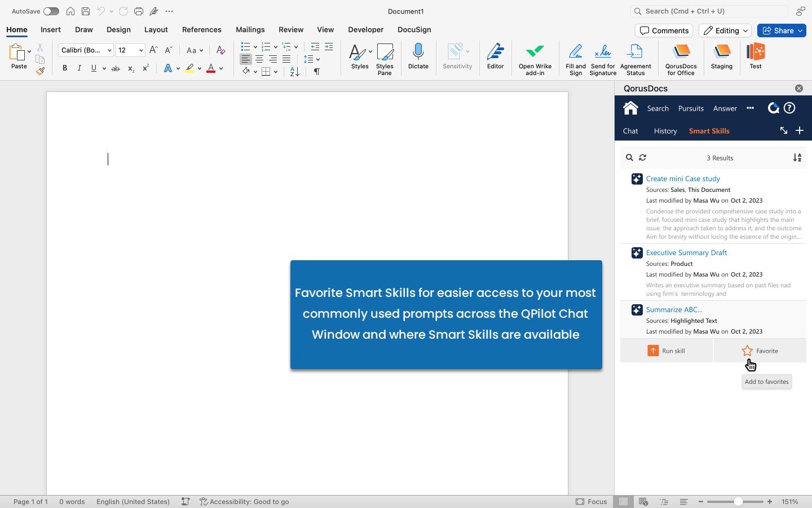Sort Smart Skills results with the A-Z icon
This screenshot has width=812, height=508.
(x=797, y=157)
